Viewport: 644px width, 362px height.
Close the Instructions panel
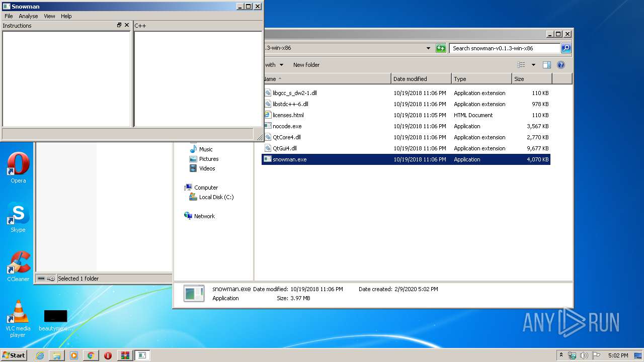coord(127,25)
